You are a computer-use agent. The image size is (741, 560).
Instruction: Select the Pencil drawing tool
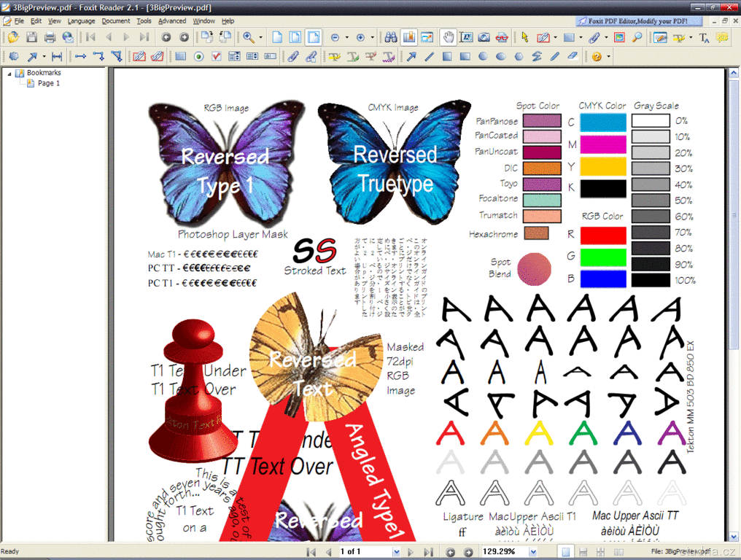pyautogui.click(x=555, y=56)
